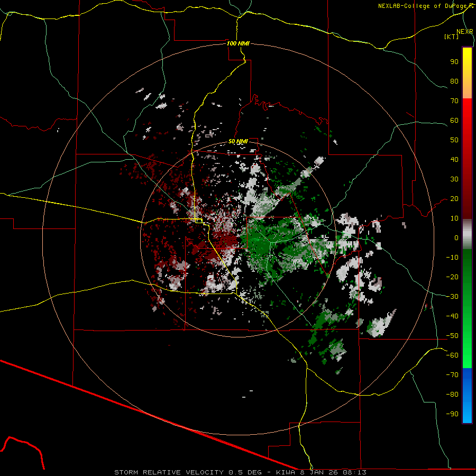Select the -50 value on velocity scale

point(452,336)
